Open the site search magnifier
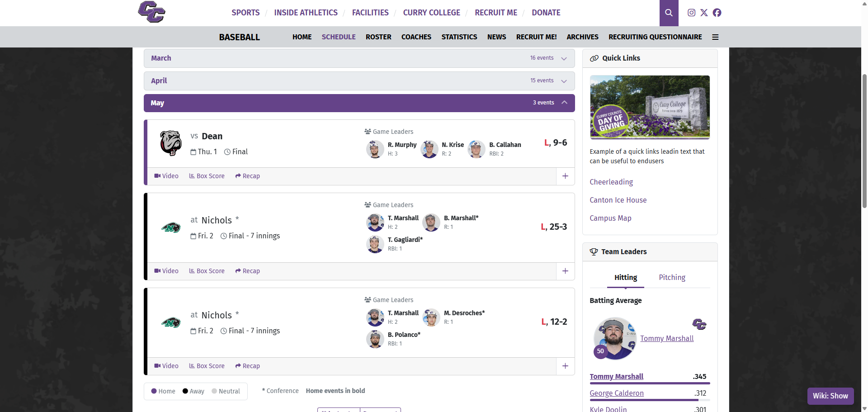This screenshot has width=868, height=412. click(x=669, y=13)
